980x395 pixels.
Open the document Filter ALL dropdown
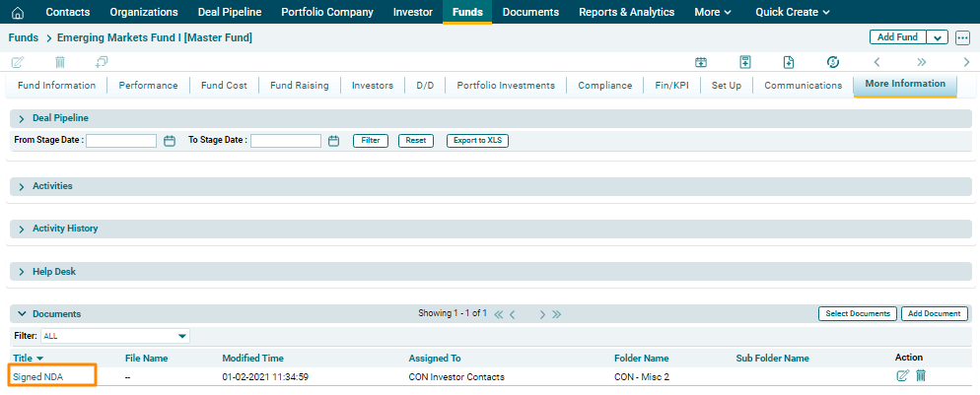click(181, 336)
